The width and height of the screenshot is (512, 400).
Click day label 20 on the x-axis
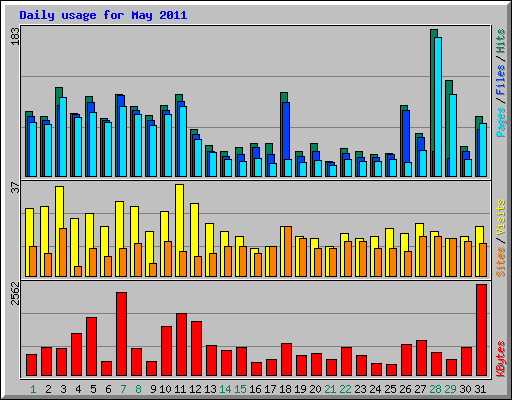point(315,389)
